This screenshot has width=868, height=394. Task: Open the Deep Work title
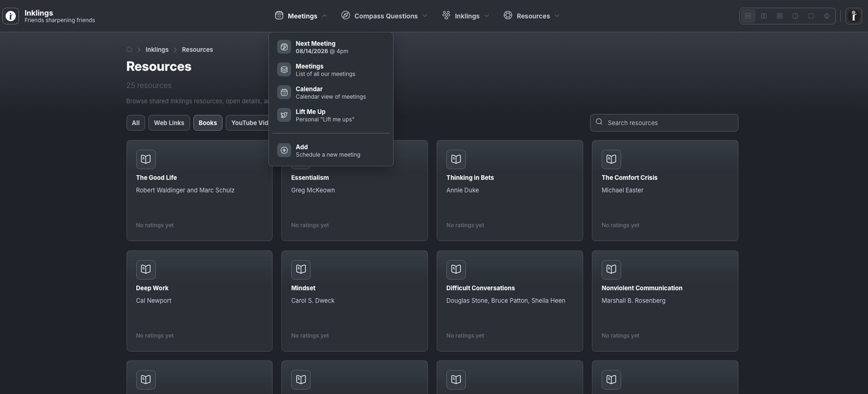(152, 288)
